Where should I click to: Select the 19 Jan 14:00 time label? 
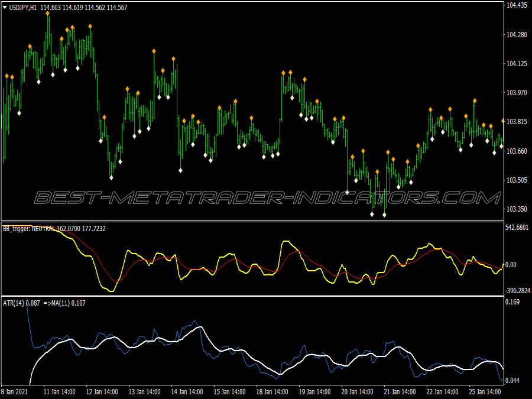(x=314, y=392)
